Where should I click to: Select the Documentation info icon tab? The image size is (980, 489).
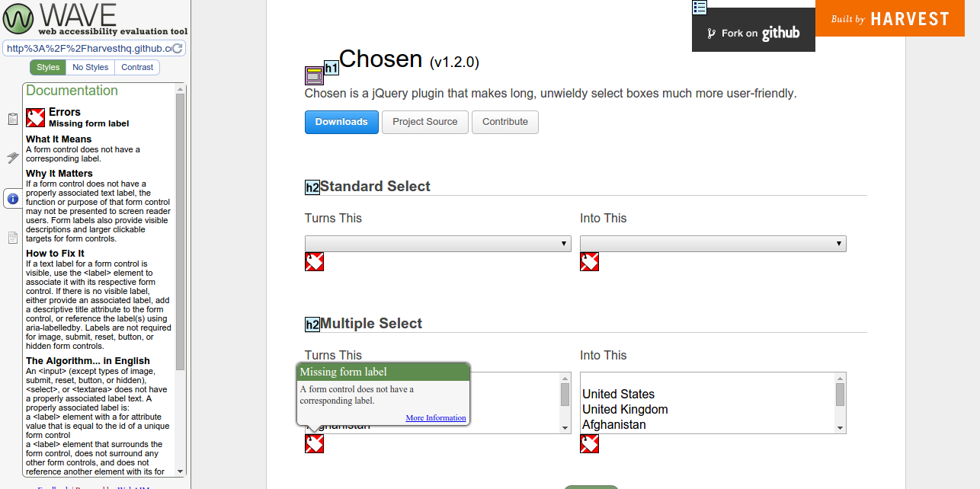point(12,199)
